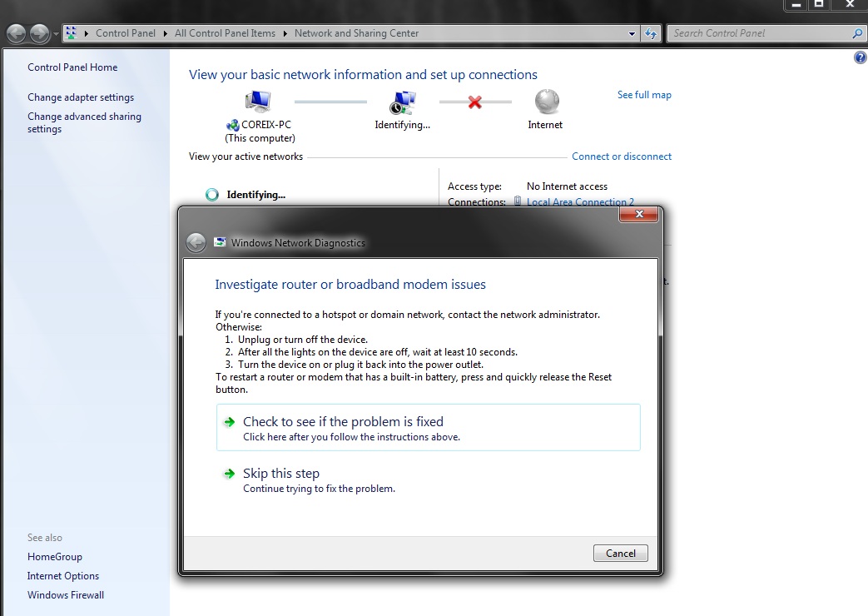Click the Control Panel icon in address bar

[x=71, y=33]
